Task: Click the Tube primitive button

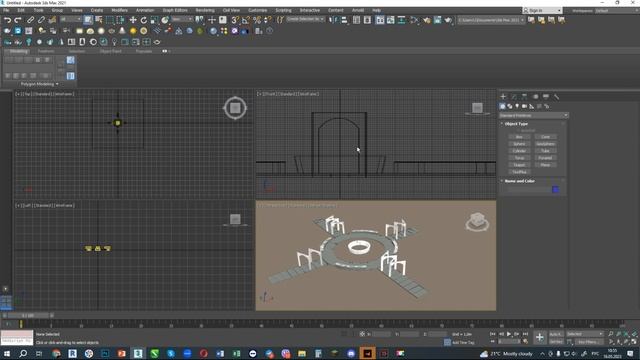Action: pyautogui.click(x=545, y=151)
